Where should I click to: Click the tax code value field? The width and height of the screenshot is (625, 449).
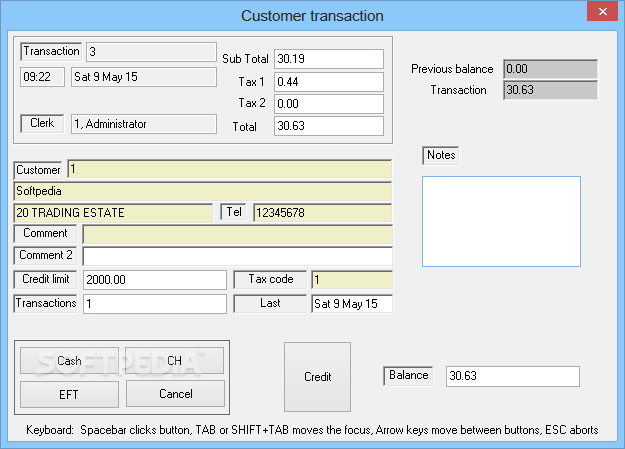pyautogui.click(x=352, y=280)
